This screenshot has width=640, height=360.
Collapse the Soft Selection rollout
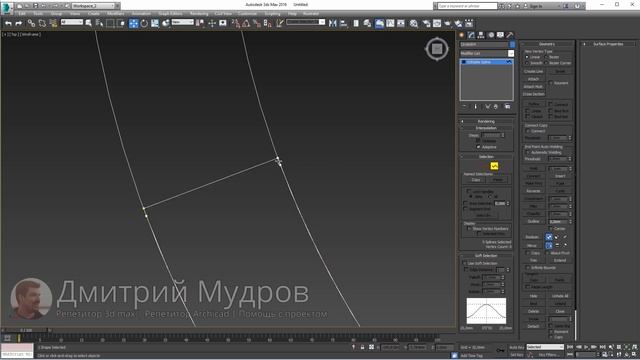click(486, 256)
